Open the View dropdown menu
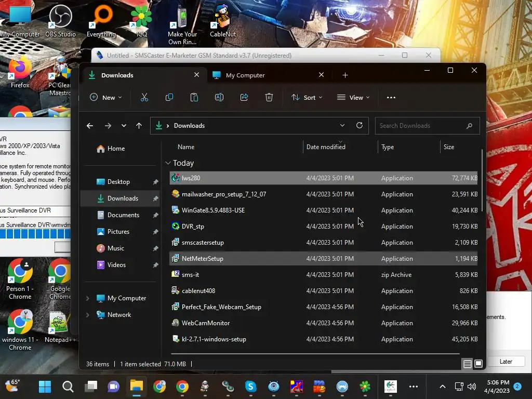The height and width of the screenshot is (399, 532). pos(353,98)
